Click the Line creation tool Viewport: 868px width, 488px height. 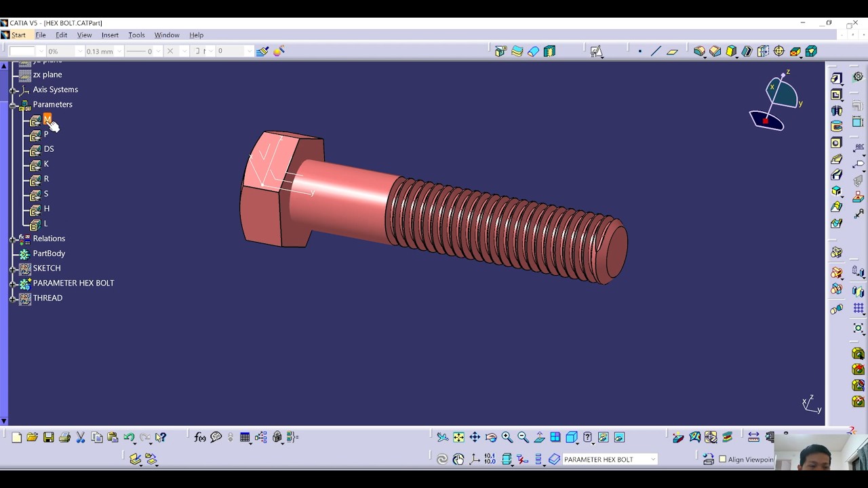pyautogui.click(x=656, y=52)
